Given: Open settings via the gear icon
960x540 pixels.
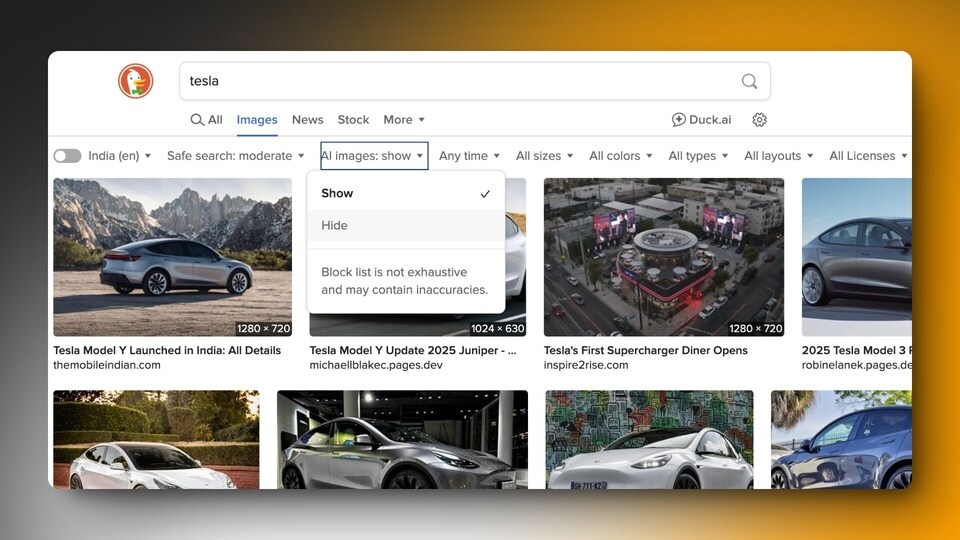Looking at the screenshot, I should coord(759,119).
